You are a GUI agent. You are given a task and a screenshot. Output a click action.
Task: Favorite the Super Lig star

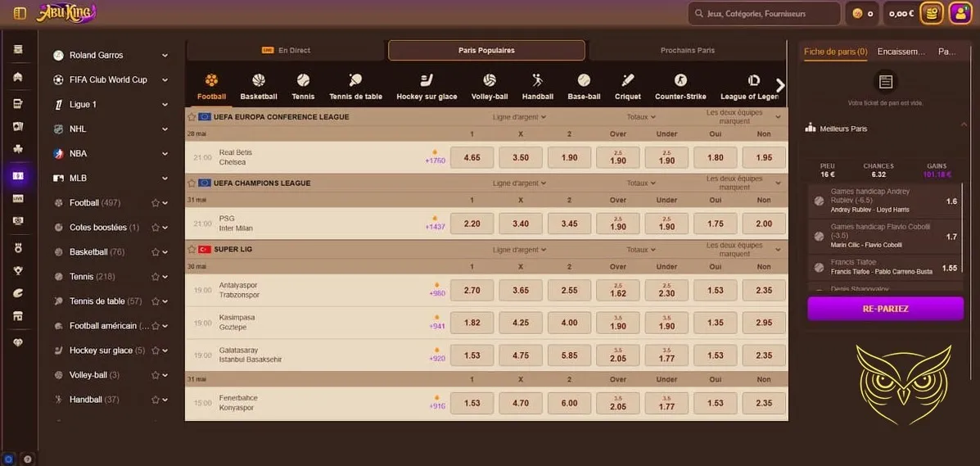(192, 249)
